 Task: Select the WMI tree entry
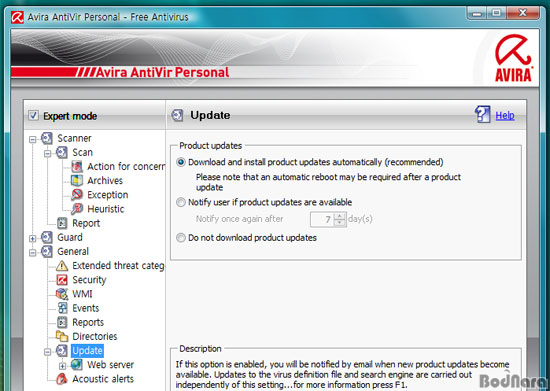click(x=82, y=294)
